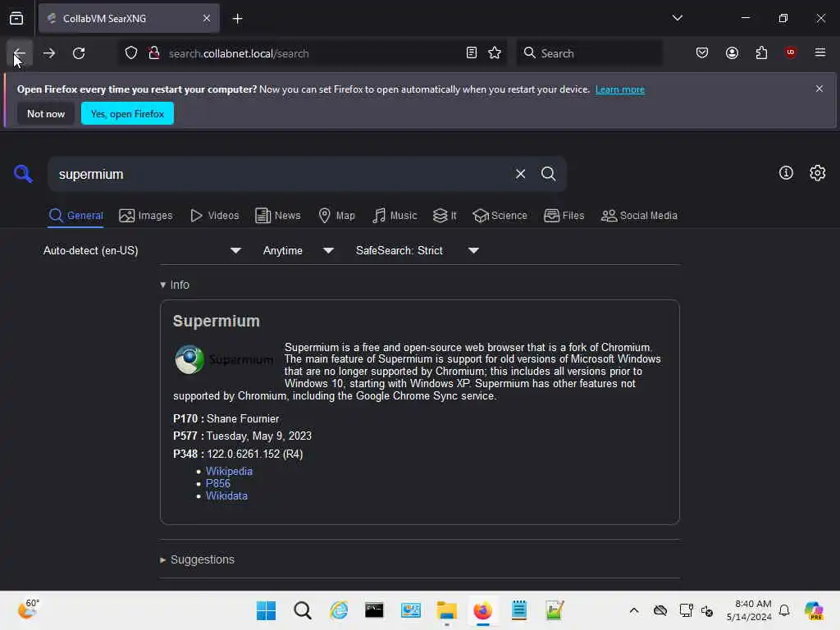The image size is (840, 630).
Task: Switch to the It tab
Action: pos(445,216)
